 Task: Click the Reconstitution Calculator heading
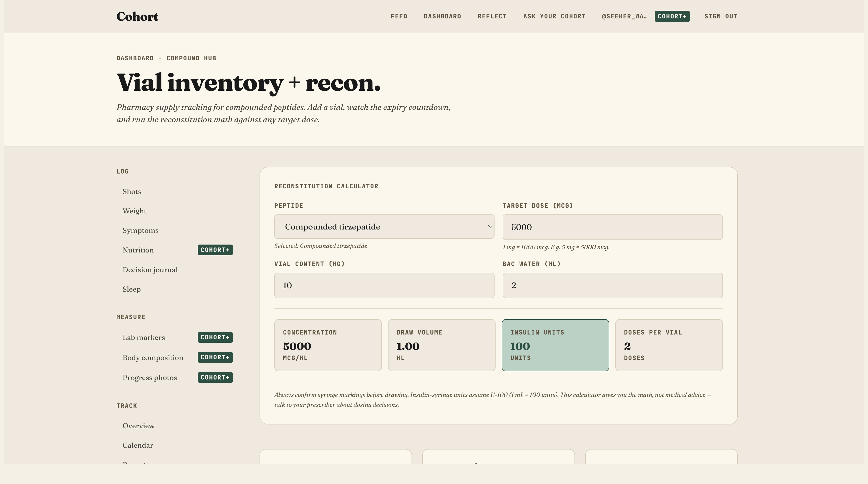pyautogui.click(x=326, y=186)
